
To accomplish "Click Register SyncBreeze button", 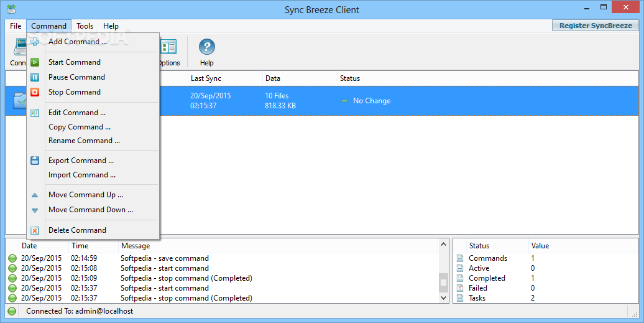I will click(x=596, y=26).
